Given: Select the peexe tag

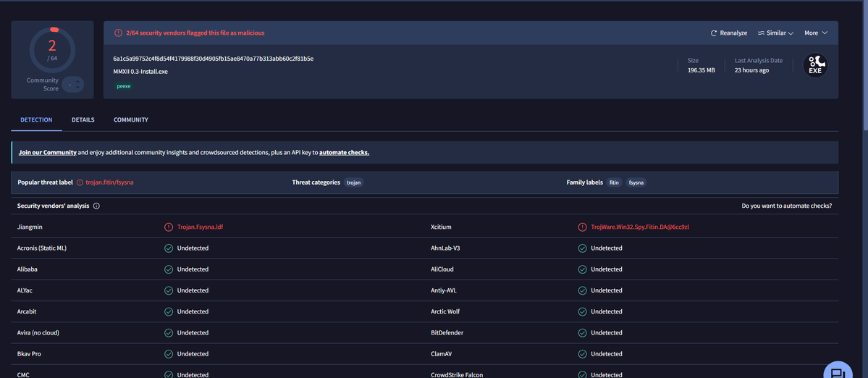Looking at the screenshot, I should [124, 86].
